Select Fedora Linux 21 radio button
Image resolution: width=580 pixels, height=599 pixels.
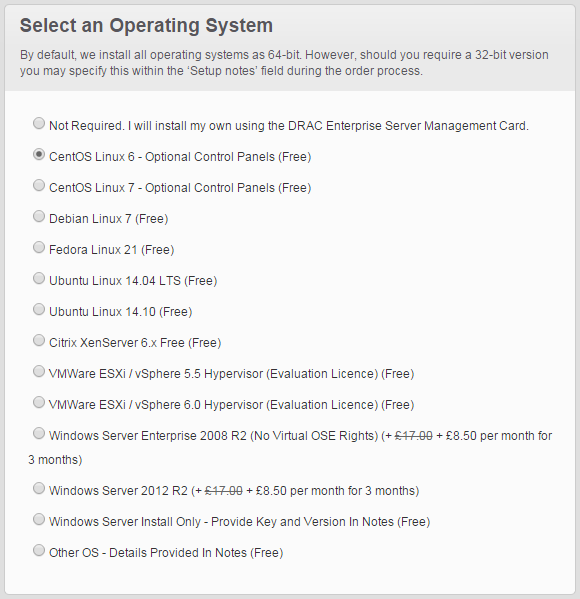point(39,247)
